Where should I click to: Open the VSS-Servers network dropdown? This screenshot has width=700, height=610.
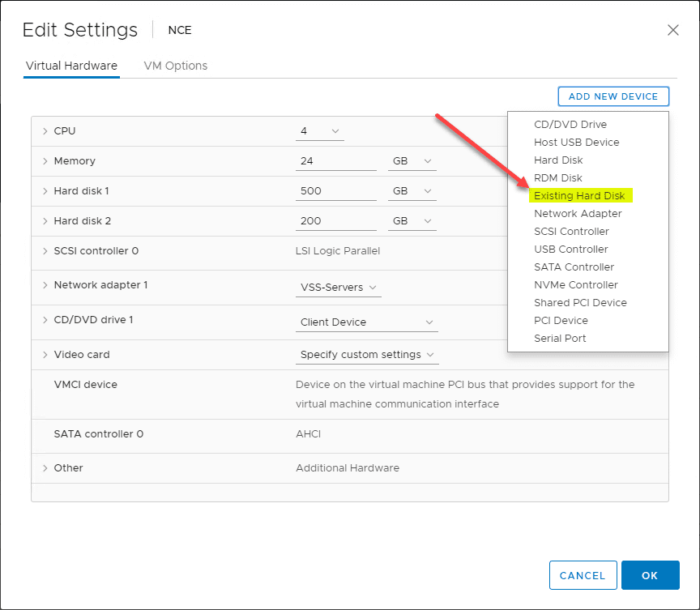[338, 288]
